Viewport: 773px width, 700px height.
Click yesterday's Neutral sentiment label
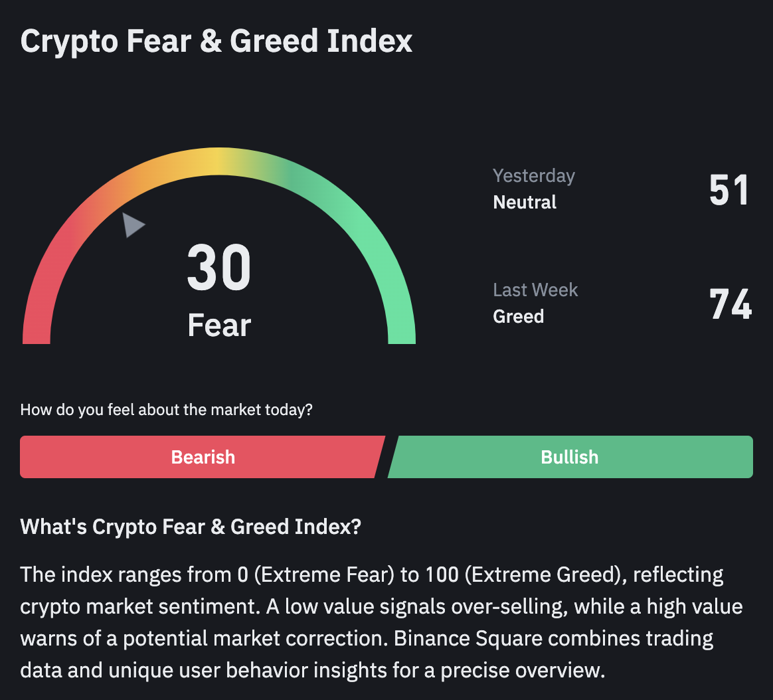(525, 202)
